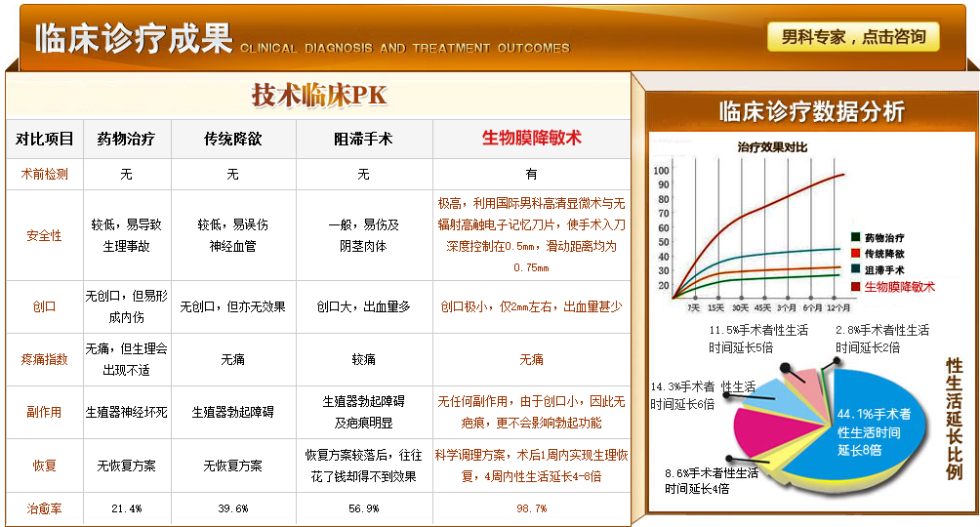
Task: Select the 生物膜降敏术 red column header
Action: (x=531, y=139)
